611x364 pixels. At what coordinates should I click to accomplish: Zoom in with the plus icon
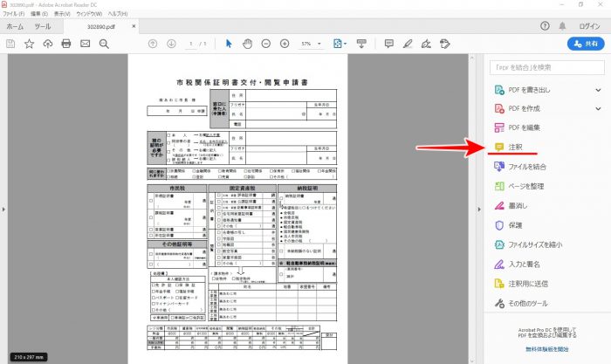pyautogui.click(x=285, y=44)
